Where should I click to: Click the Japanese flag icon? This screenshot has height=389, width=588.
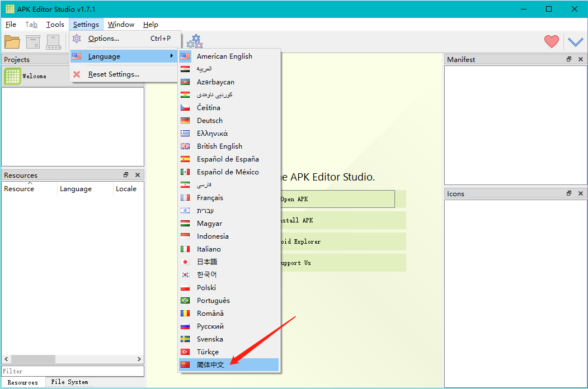(x=185, y=262)
